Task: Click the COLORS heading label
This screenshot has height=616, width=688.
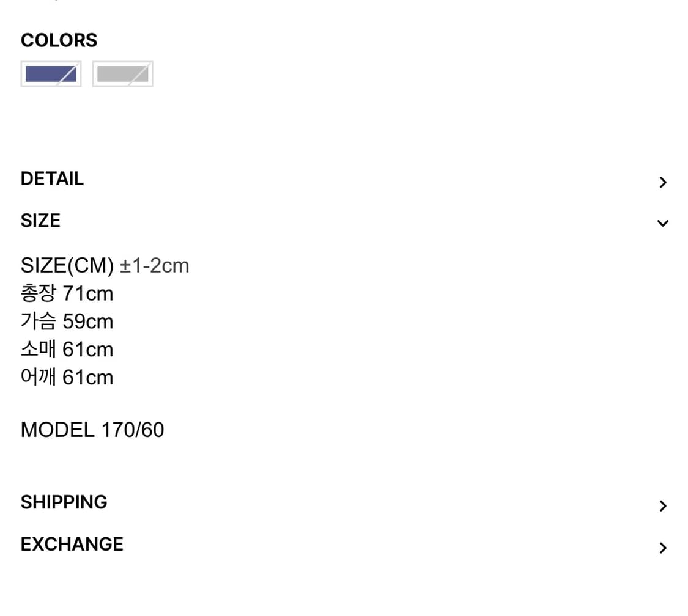Action: pos(59,40)
